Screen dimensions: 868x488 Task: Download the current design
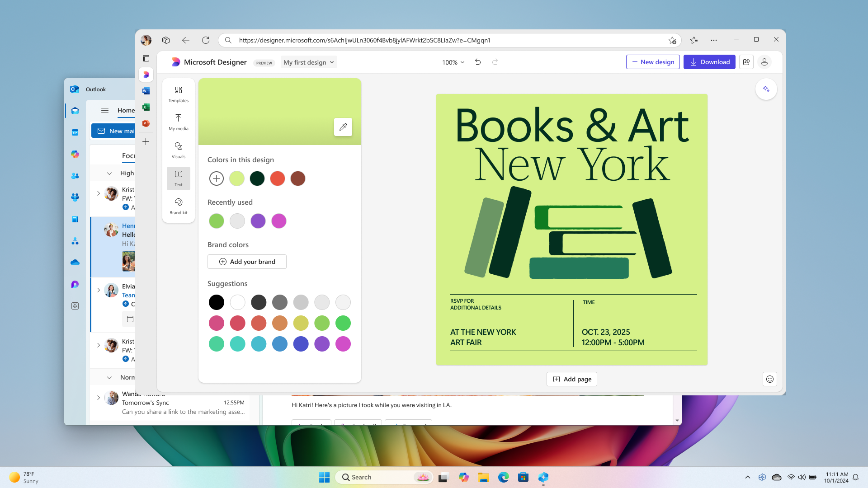coord(709,62)
